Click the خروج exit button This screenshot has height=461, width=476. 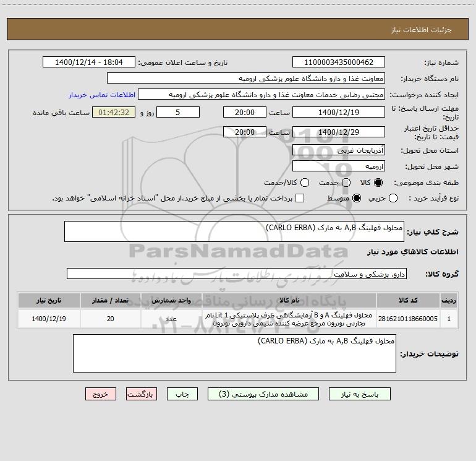click(101, 394)
